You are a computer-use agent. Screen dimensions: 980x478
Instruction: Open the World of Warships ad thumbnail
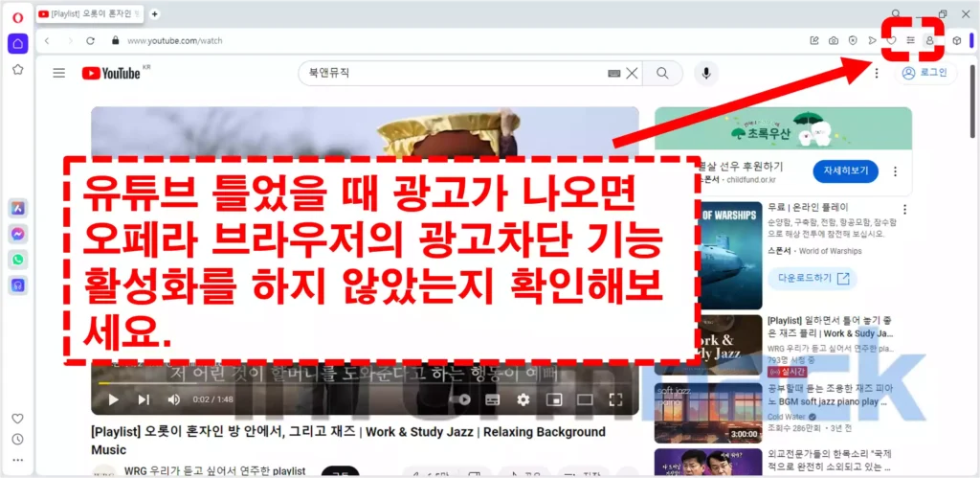(x=728, y=255)
